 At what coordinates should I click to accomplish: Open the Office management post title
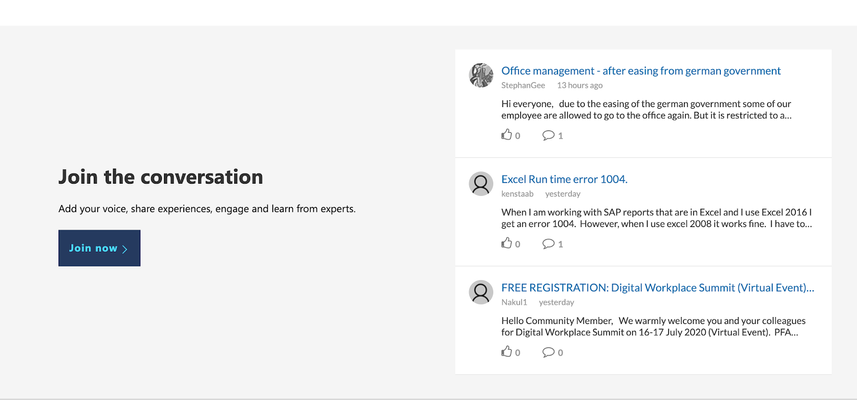[641, 70]
